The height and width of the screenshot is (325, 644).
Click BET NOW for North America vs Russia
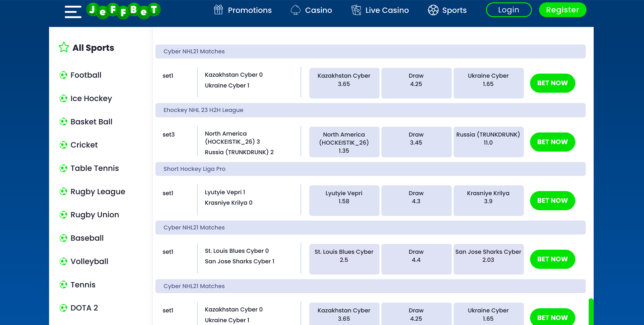point(552,142)
